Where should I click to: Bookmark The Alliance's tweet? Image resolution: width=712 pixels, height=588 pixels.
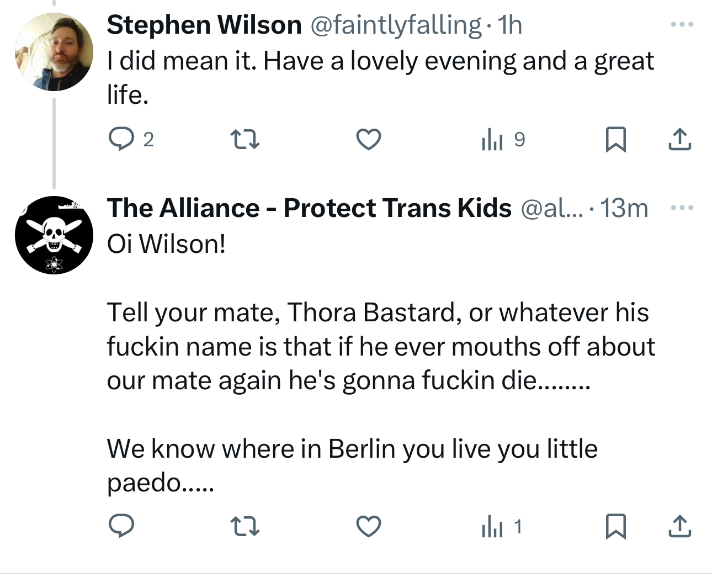(615, 526)
